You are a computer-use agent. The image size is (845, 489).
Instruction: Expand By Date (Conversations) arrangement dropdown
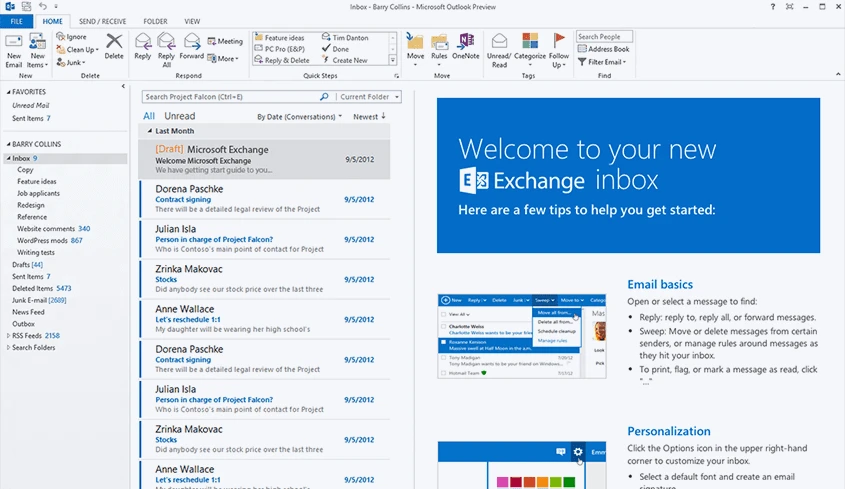[x=300, y=117]
